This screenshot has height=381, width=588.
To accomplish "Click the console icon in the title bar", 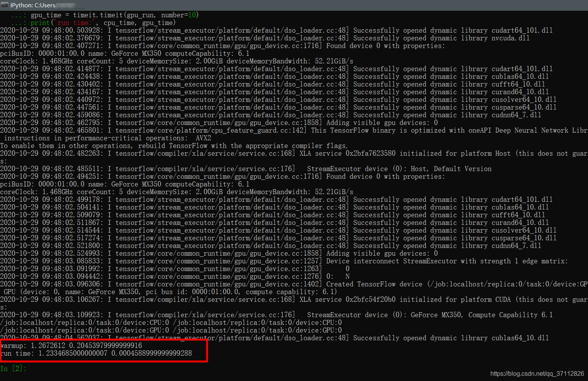I will pos(5,5).
